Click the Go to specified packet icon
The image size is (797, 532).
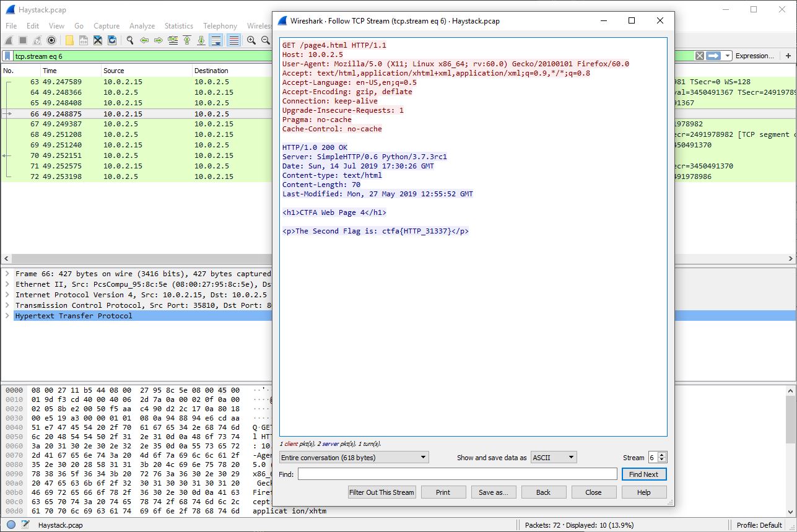[173, 40]
